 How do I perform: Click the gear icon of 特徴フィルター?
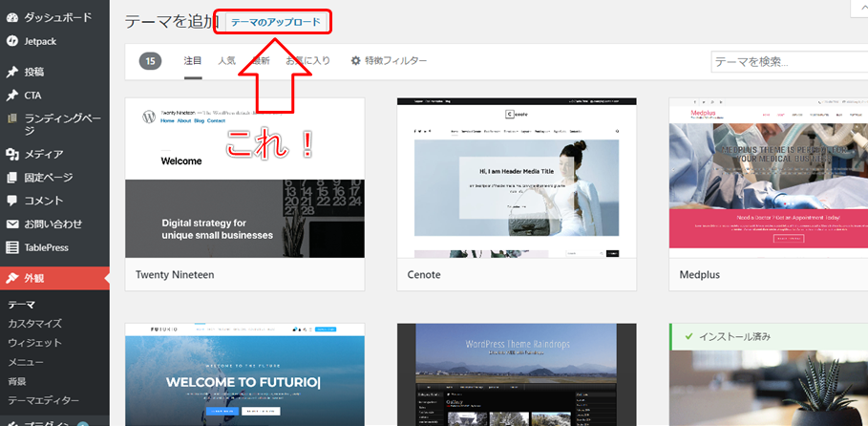[x=356, y=61]
